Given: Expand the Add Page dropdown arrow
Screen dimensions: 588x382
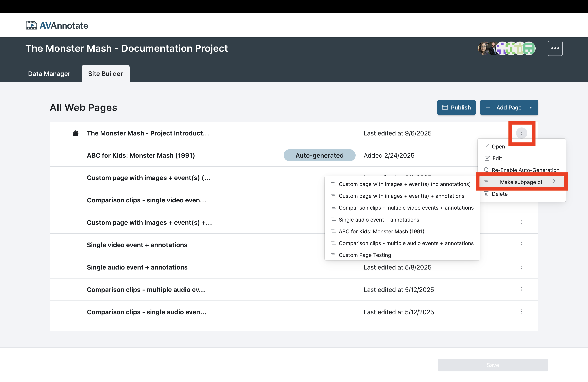Looking at the screenshot, I should point(531,107).
